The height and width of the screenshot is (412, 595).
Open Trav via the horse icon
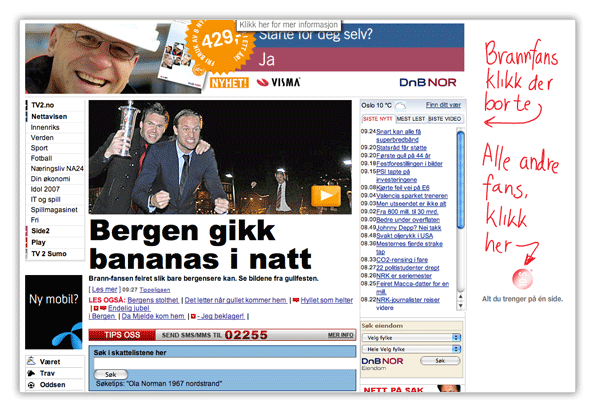click(31, 373)
